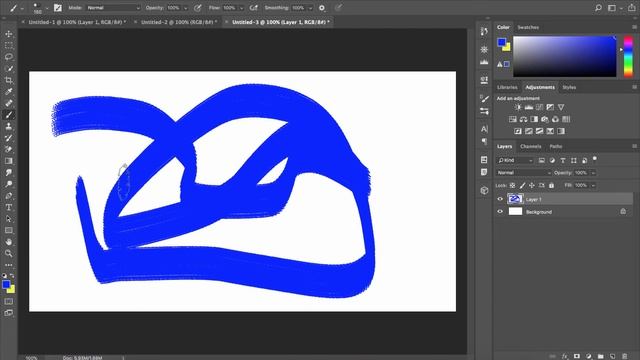
Task: Add a Hue/Saturation adjustment
Action: 513,119
